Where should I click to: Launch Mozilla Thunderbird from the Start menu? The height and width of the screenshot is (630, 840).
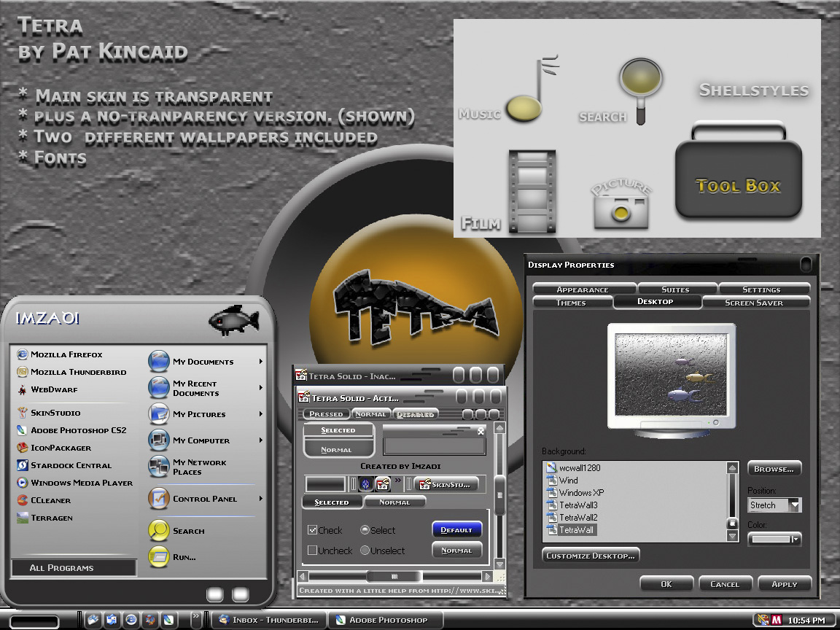pos(71,372)
